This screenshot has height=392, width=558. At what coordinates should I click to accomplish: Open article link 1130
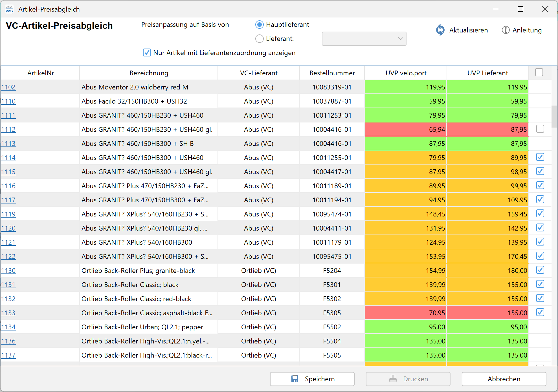(8, 271)
